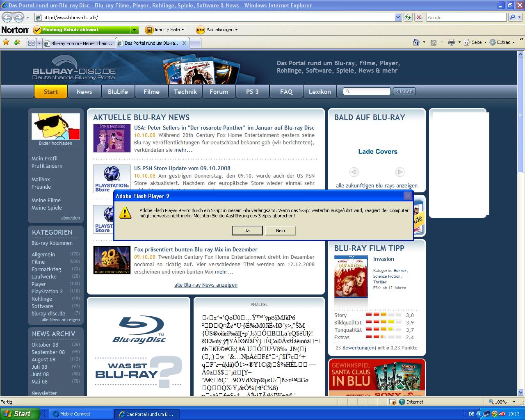Click the Windows Start button
Screen dimensions: 525x420
click(20, 414)
